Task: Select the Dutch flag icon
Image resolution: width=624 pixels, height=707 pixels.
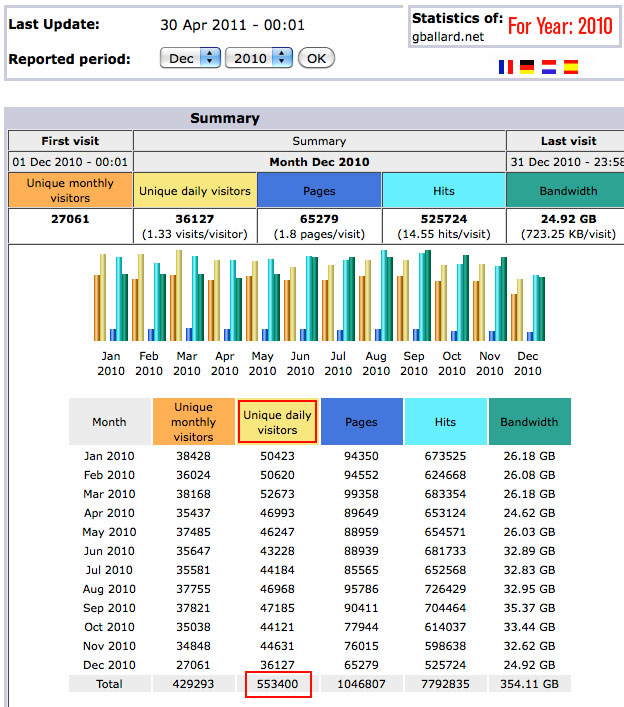Action: 548,68
